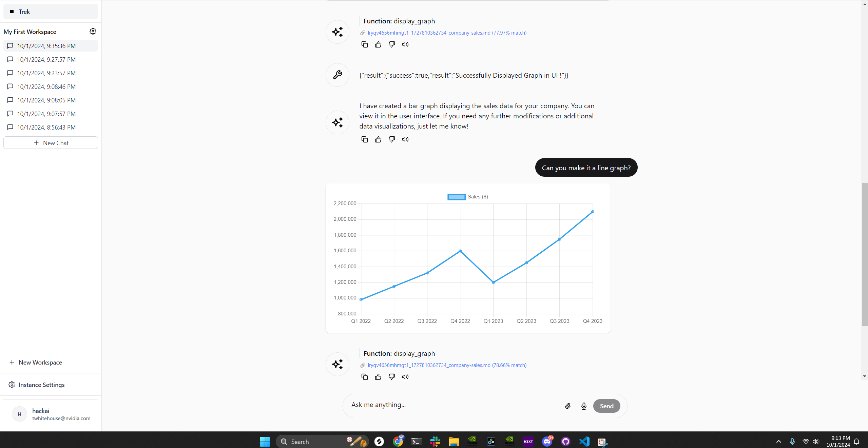868x448 pixels.
Task: Click the microphone icon in chat input
Action: coord(583,406)
